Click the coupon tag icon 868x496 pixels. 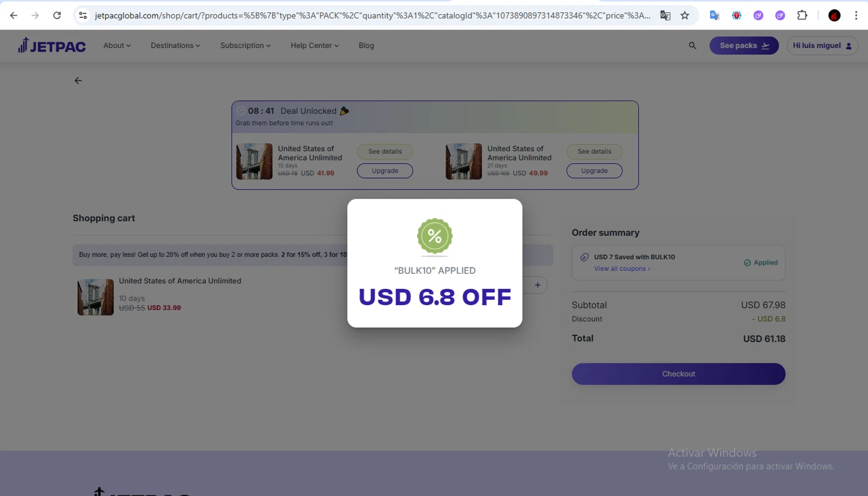click(584, 257)
